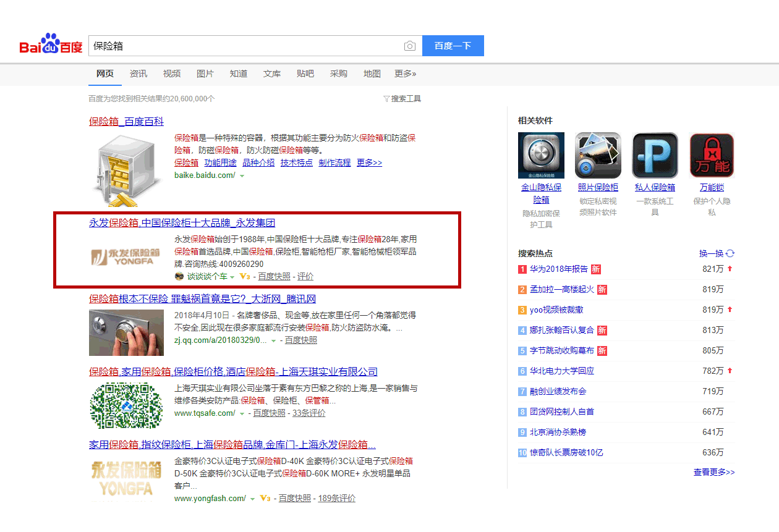Screen dimensions: 779x532
Task: Open the 照片保险柜 text link
Action: 598,187
